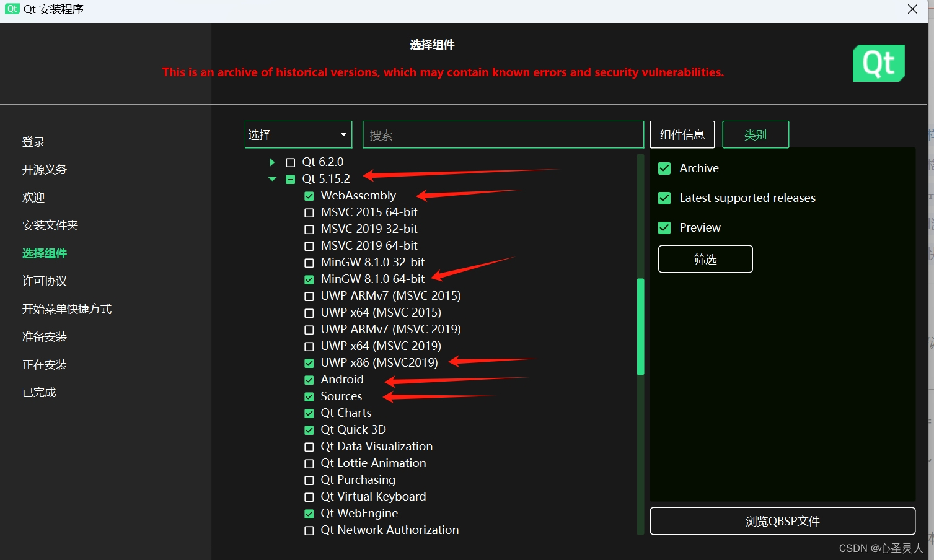Uncheck the Qt Charts component
This screenshot has width=934, height=560.
coord(309,413)
